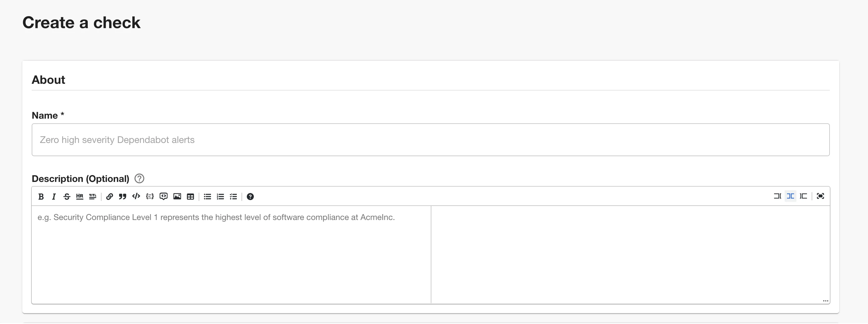This screenshot has height=324, width=868.
Task: Open markdown help from the toolbar question mark
Action: 250,197
